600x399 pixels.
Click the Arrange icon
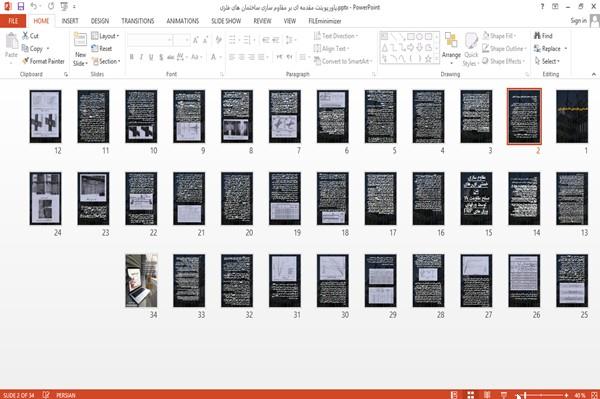451,40
